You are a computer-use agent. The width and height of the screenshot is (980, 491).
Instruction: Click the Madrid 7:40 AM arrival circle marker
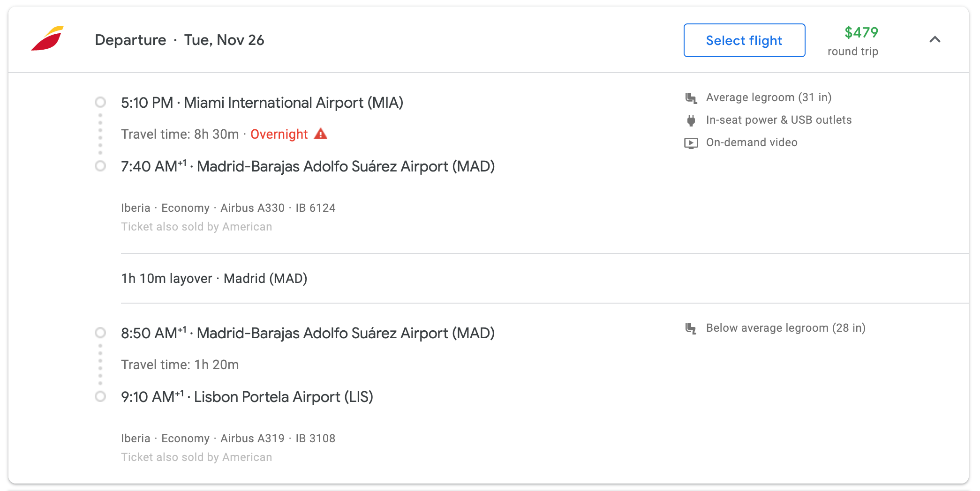pos(100,166)
